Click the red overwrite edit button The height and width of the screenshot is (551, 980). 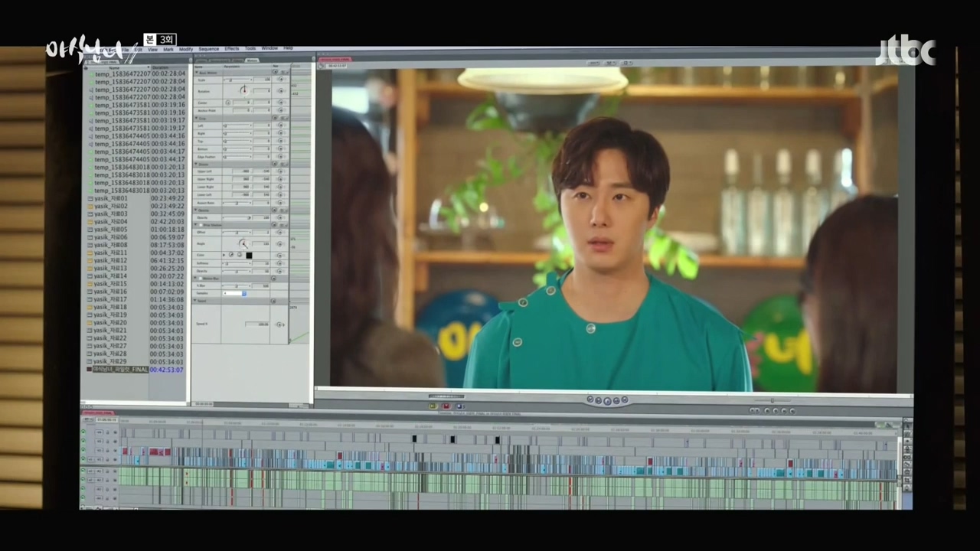point(446,406)
